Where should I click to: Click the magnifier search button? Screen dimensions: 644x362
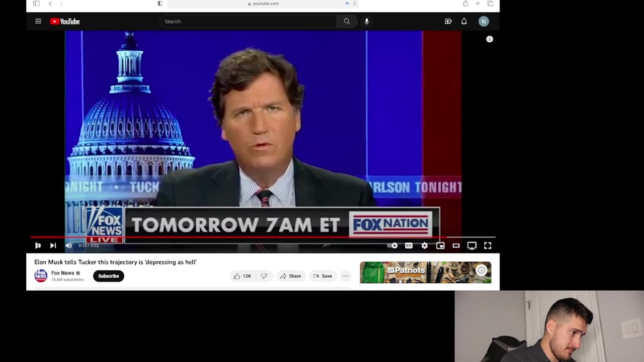(347, 21)
